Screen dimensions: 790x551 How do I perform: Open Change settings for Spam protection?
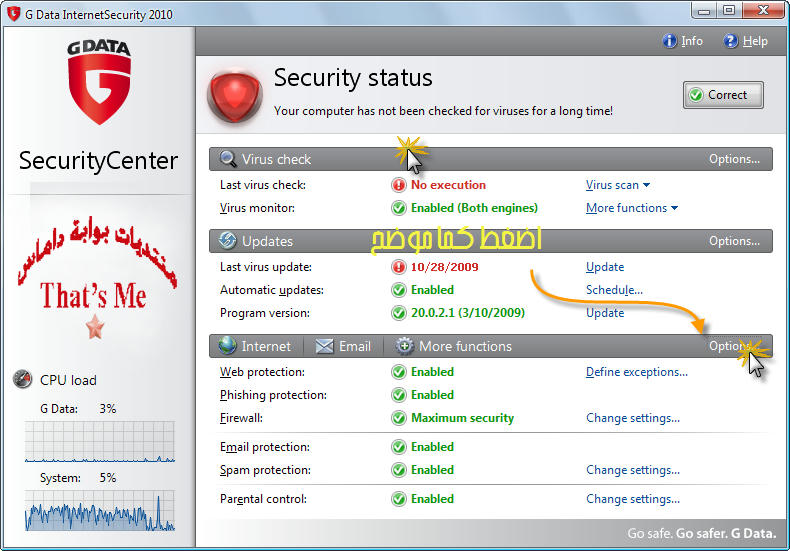click(x=633, y=470)
